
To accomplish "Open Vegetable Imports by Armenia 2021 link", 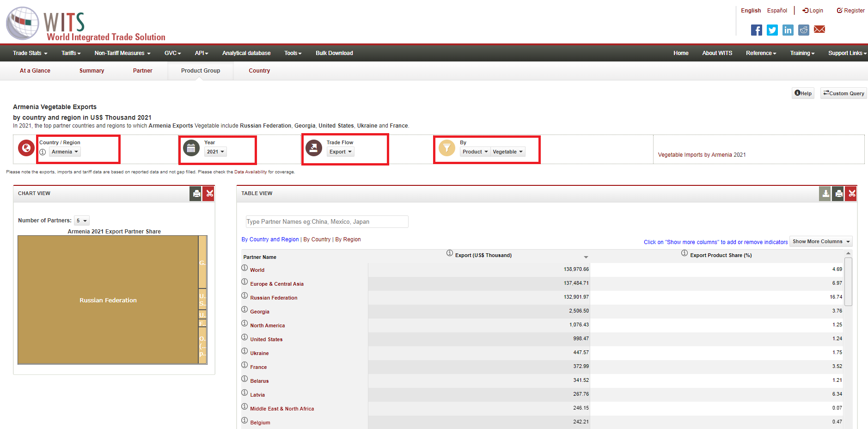I will coord(702,155).
